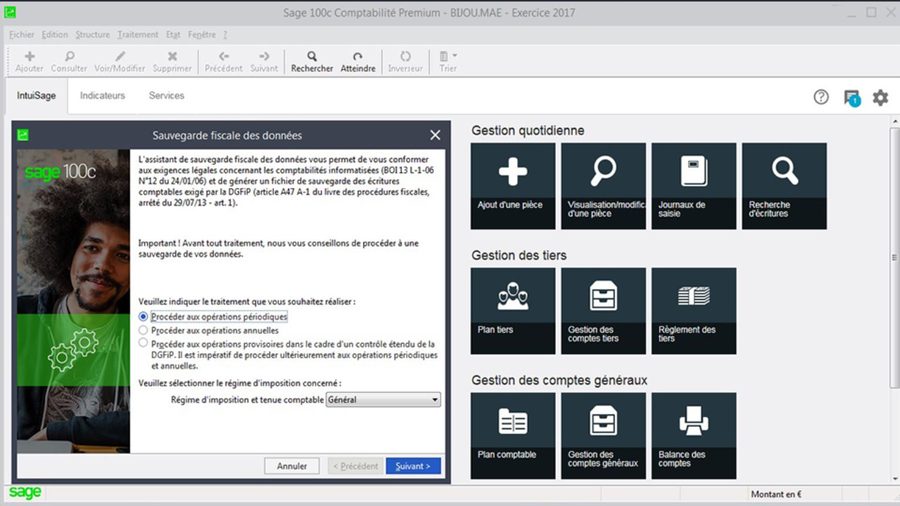Open the Plan comptable tile
This screenshot has height=506, width=900.
(x=513, y=435)
